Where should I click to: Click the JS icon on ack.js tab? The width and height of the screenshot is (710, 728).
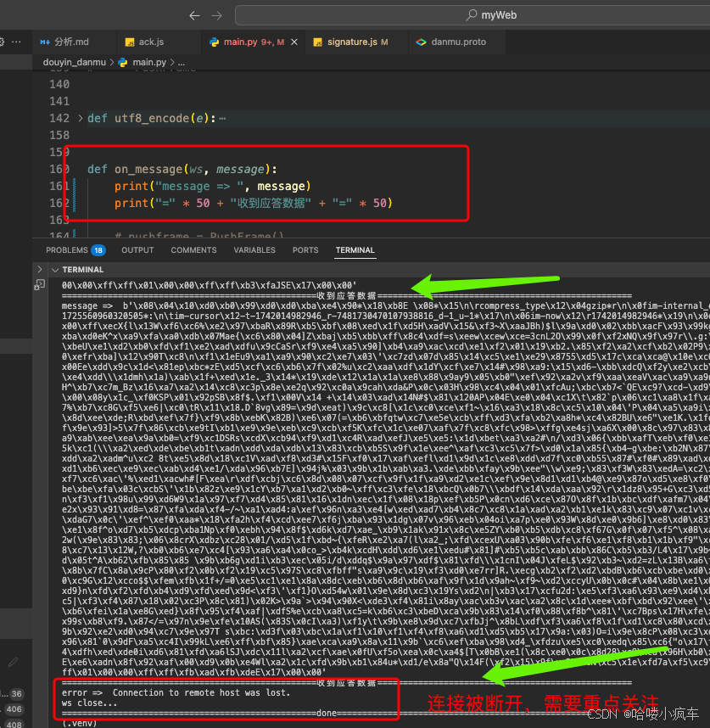130,42
